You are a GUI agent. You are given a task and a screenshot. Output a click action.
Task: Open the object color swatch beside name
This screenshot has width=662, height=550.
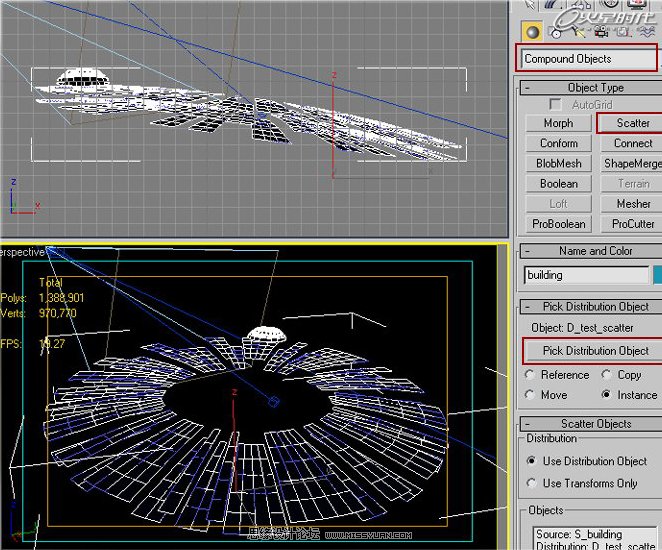click(x=657, y=275)
